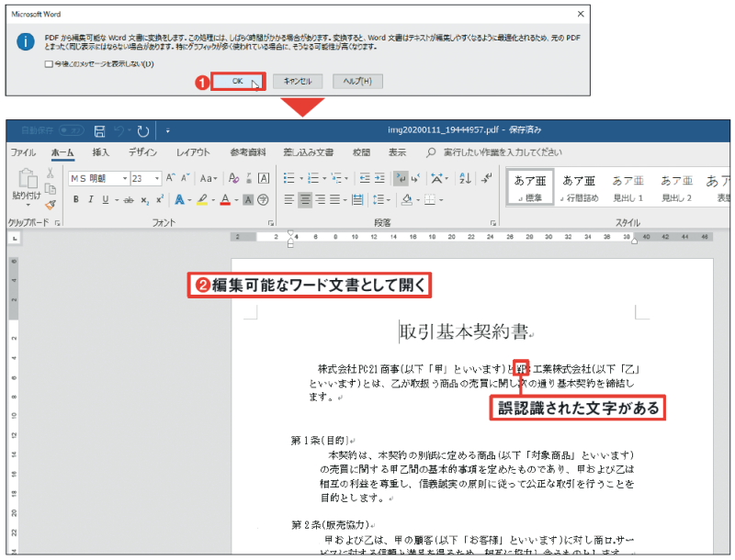Open the font size 23 dropdown
Screen dimensions: 735x560
[158, 178]
